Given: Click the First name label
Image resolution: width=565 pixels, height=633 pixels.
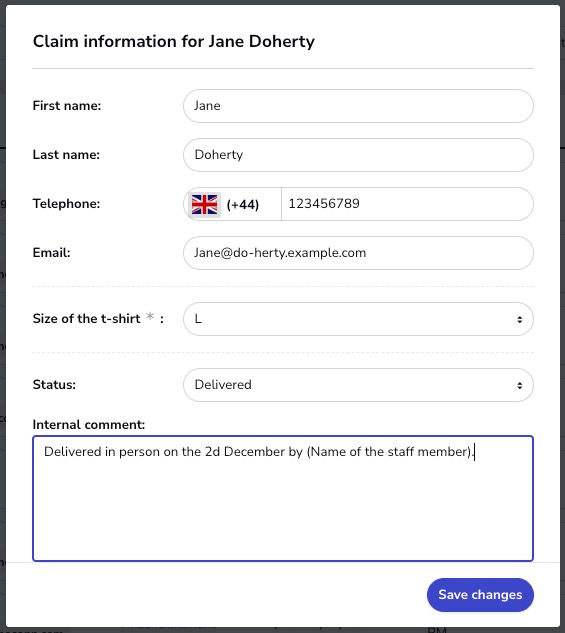Looking at the screenshot, I should tap(67, 106).
